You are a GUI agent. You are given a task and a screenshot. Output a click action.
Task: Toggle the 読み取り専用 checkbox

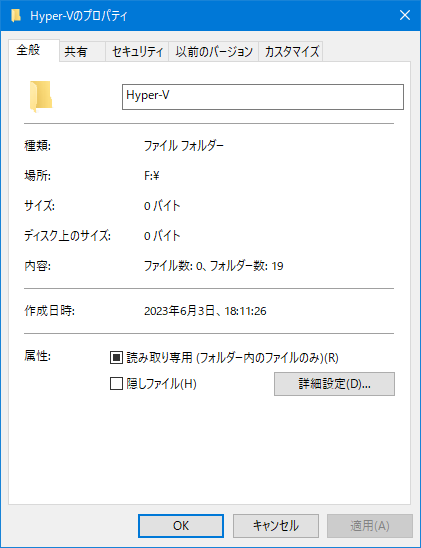point(116,357)
